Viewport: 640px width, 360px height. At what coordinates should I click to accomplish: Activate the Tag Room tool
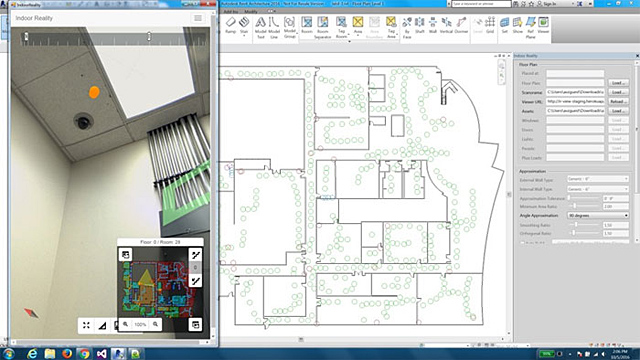pos(341,28)
